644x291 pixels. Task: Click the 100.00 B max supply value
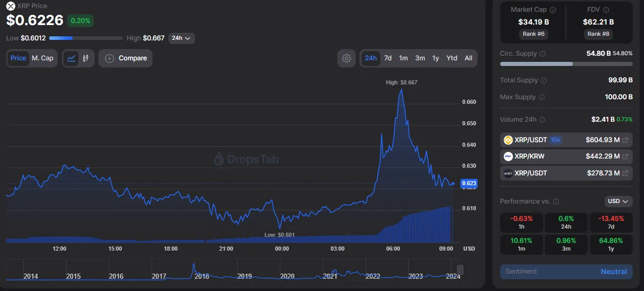tap(619, 97)
